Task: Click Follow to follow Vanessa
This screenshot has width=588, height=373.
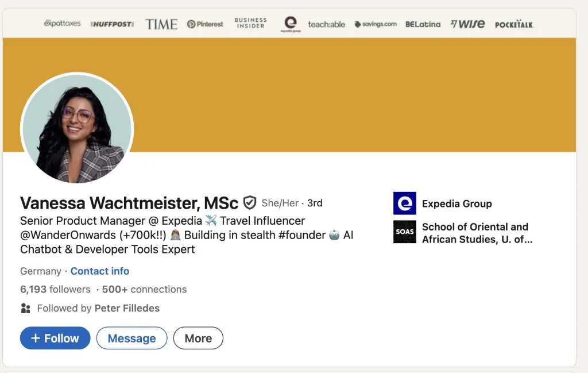Action: 55,338
